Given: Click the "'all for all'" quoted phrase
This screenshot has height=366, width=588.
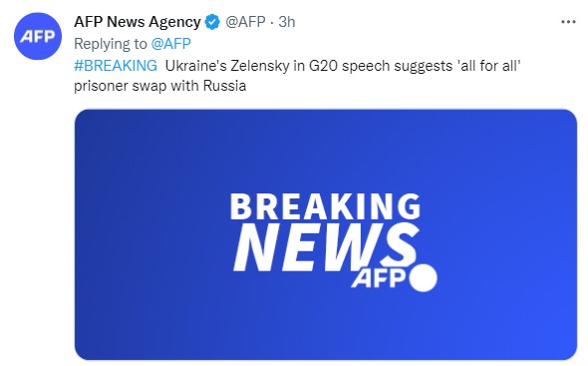Looking at the screenshot, I should [489, 66].
